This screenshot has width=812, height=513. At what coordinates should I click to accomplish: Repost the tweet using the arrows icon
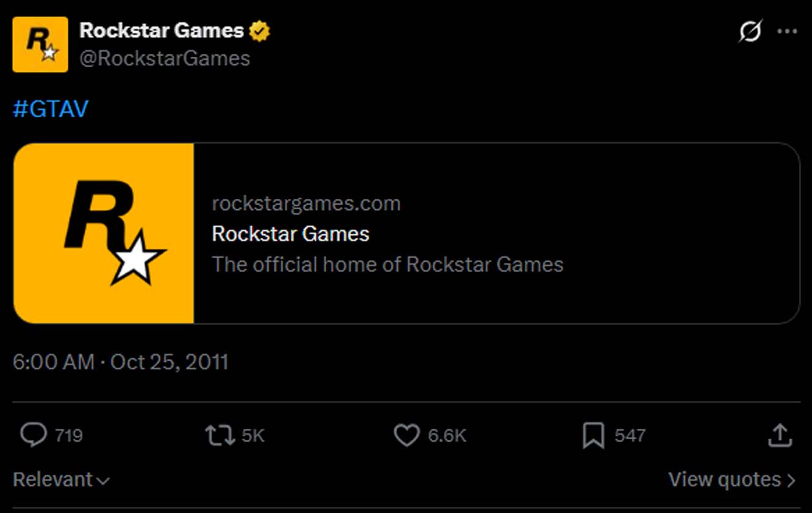[219, 436]
